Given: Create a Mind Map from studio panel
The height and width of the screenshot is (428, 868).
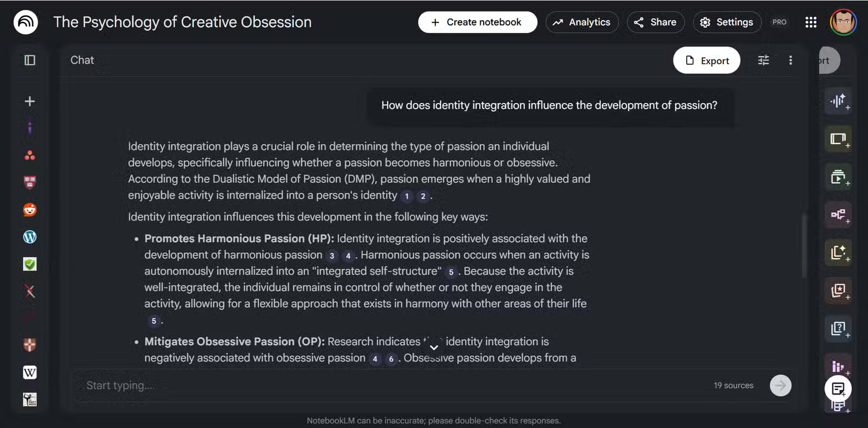Looking at the screenshot, I should 838,215.
